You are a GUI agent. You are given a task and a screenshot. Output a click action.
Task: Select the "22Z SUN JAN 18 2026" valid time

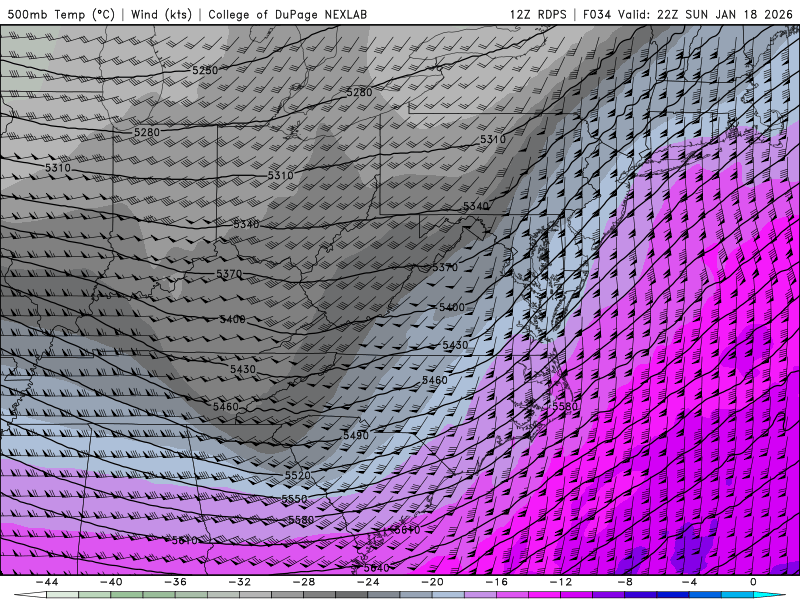coord(724,14)
